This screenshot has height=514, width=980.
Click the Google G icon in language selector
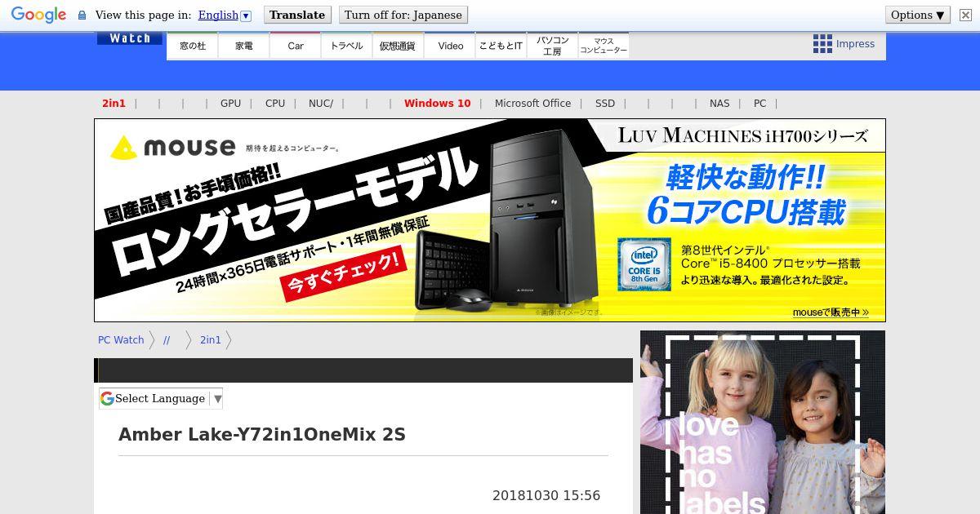pyautogui.click(x=107, y=398)
